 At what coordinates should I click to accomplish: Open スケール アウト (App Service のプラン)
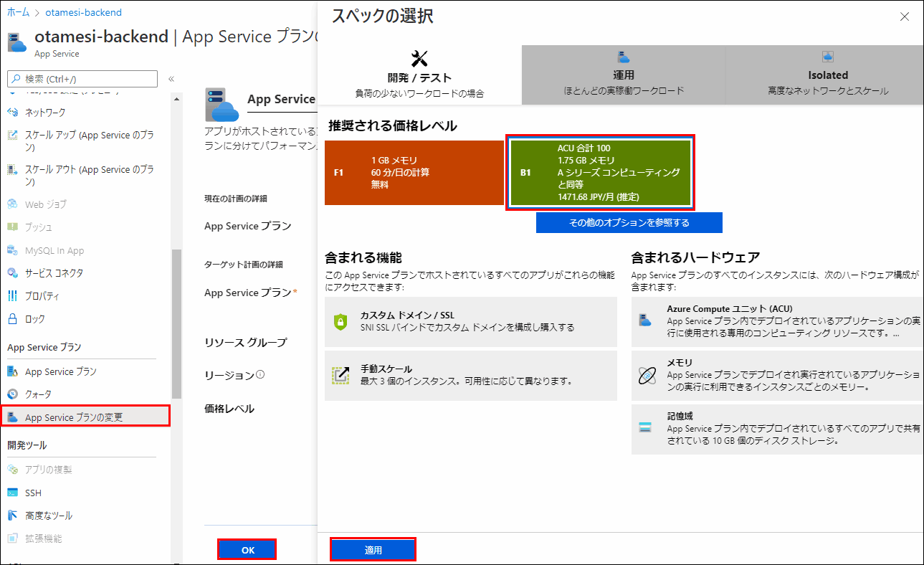pyautogui.click(x=90, y=175)
